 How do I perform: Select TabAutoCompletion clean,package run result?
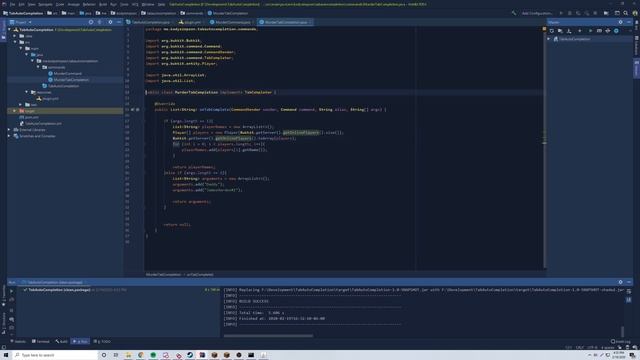(x=59, y=290)
